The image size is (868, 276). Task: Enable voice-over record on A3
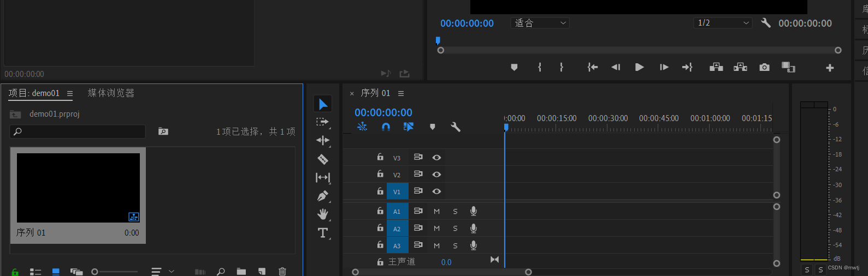tap(474, 245)
